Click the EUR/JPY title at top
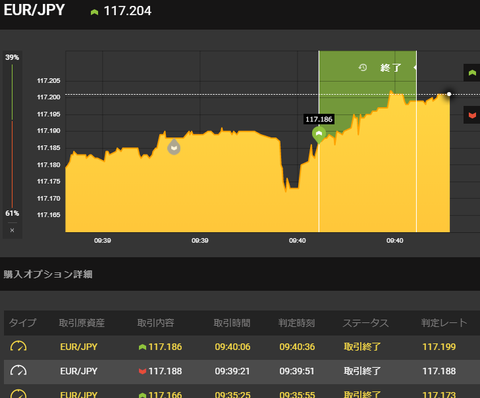Screen dimensions: 480x398 tap(34, 10)
